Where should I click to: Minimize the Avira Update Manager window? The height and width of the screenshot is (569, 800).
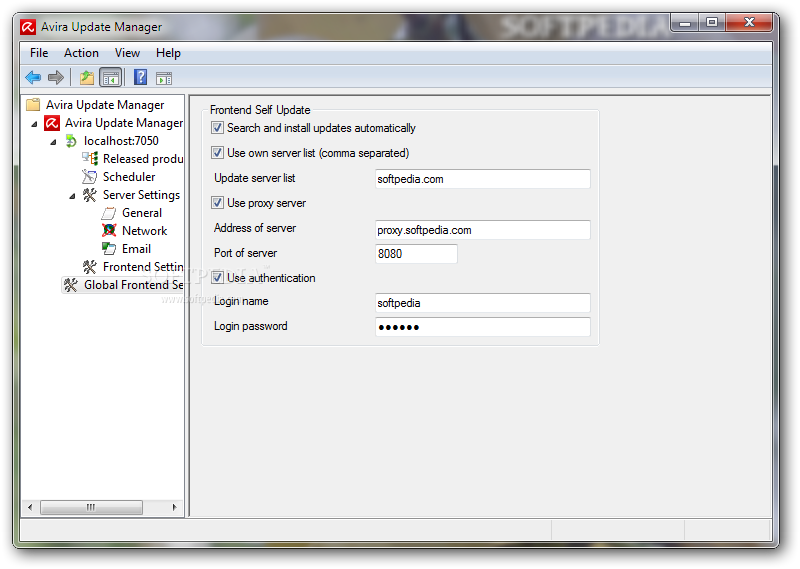point(685,22)
